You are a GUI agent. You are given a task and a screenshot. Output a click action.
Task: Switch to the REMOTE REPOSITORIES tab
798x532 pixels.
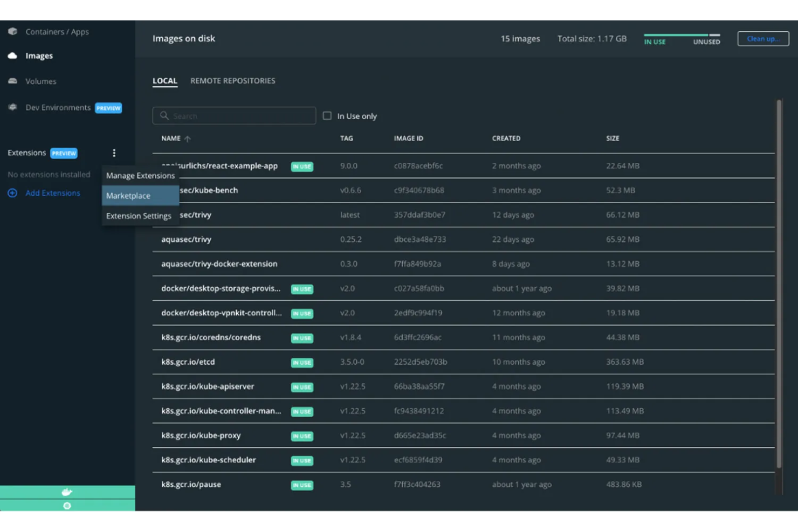[x=232, y=80]
